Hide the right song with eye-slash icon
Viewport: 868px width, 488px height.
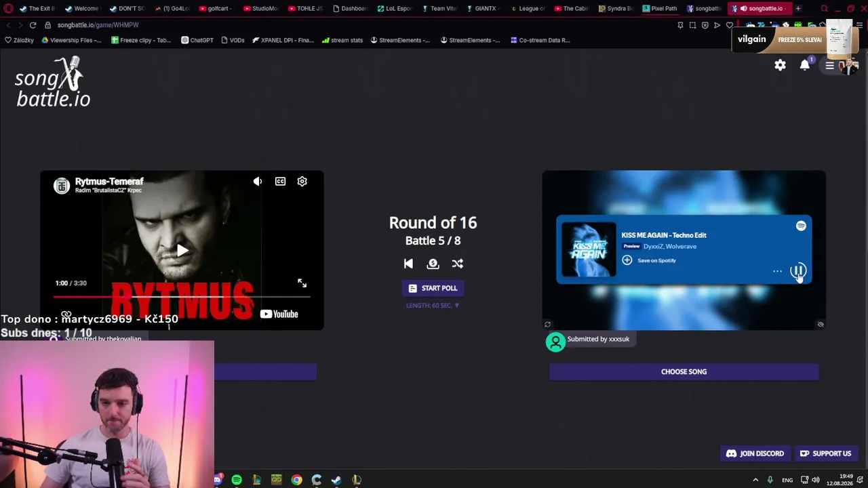tap(821, 325)
